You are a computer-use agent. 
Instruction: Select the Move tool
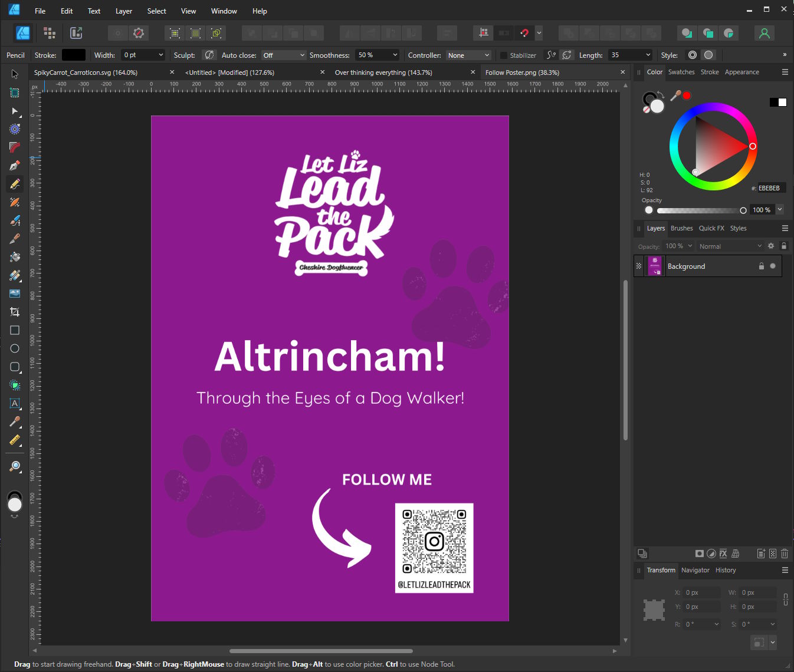coord(15,74)
